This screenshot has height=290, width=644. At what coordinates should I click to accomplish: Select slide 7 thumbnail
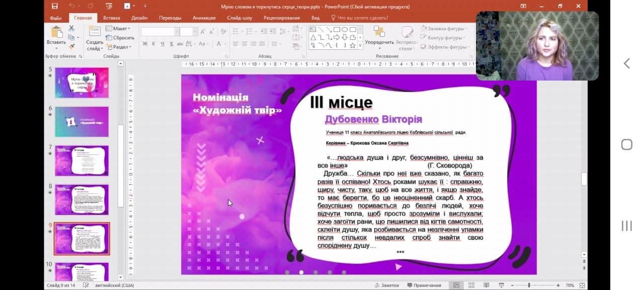tap(82, 161)
